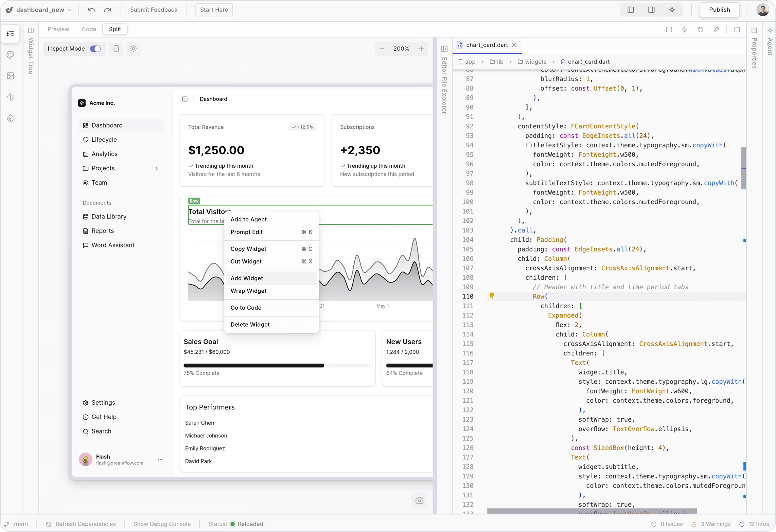
Task: Click zoom in plus button
Action: click(x=421, y=49)
